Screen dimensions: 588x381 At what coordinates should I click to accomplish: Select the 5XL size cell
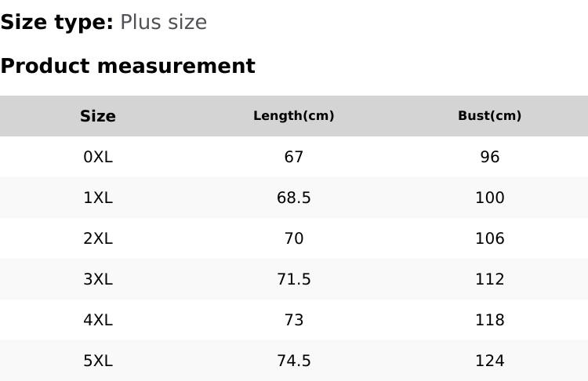[x=98, y=361]
